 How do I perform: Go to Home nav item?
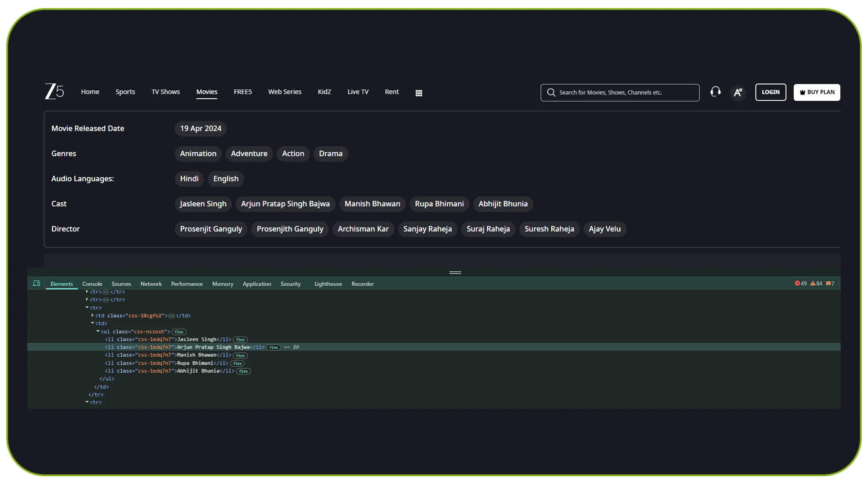[x=90, y=92]
